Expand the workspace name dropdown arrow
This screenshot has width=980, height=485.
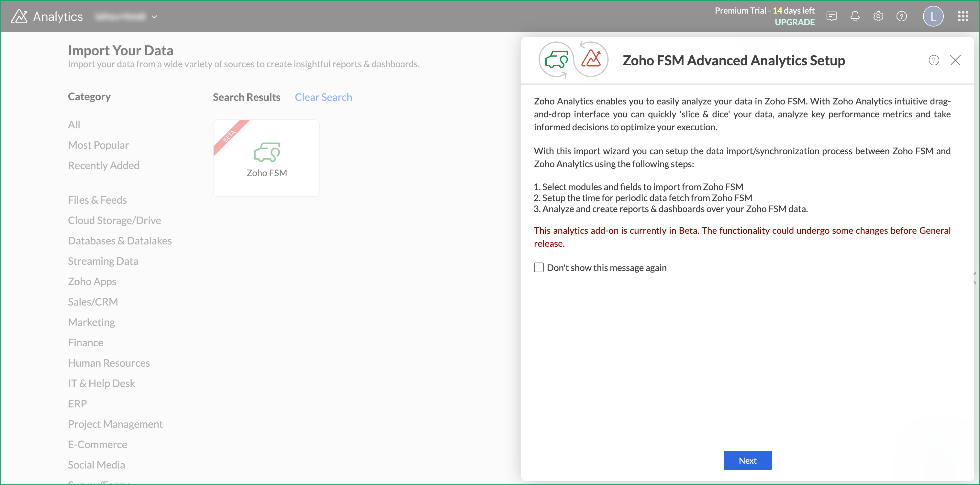[x=154, y=17]
